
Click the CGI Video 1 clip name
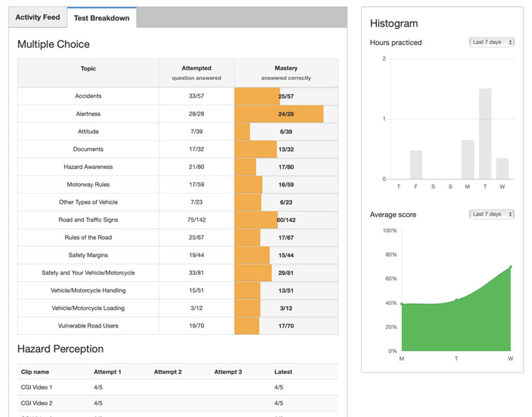click(37, 387)
